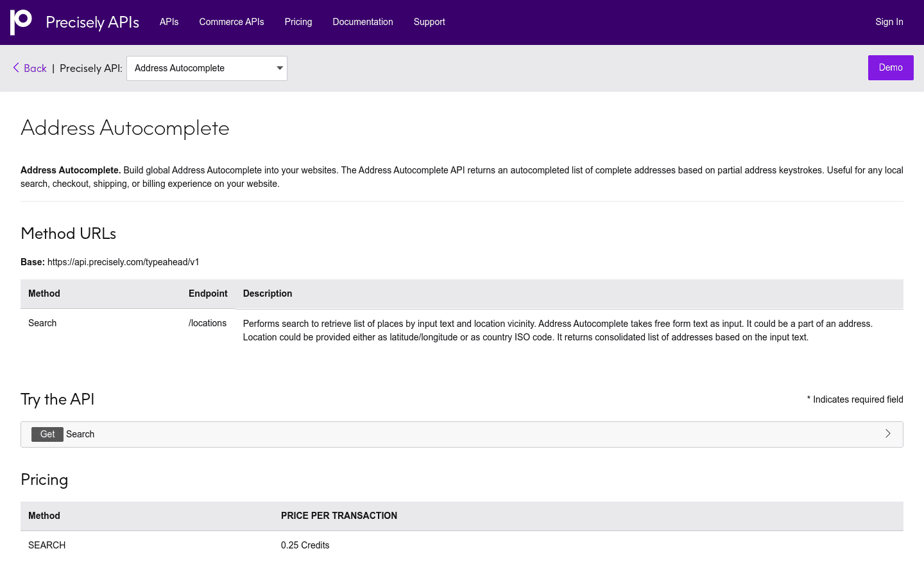
Task: Click Method header in Method URLs table
Action: (44, 293)
